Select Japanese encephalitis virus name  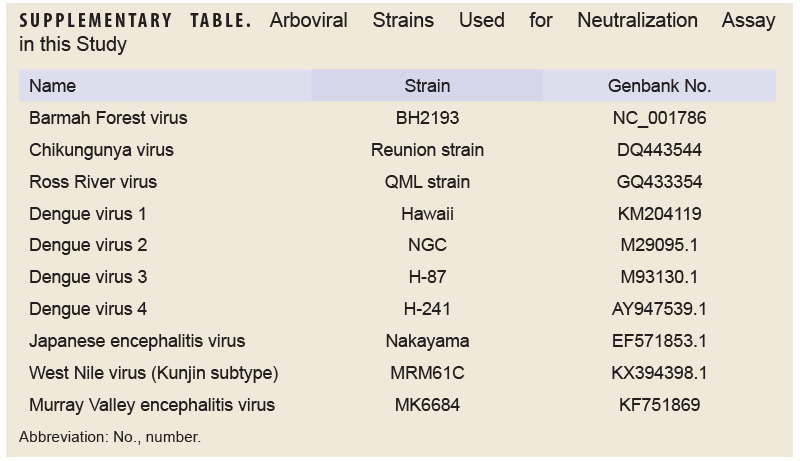[x=137, y=341]
